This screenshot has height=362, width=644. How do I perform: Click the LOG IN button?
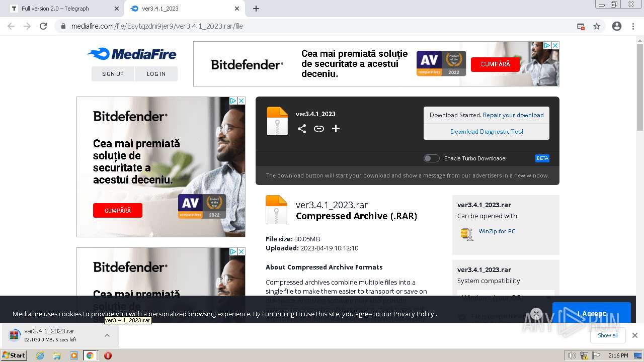click(156, 74)
